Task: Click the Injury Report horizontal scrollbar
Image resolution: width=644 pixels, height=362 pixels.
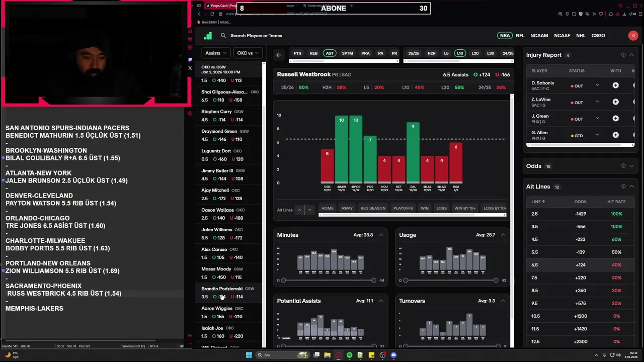Action: pyautogui.click(x=580, y=145)
